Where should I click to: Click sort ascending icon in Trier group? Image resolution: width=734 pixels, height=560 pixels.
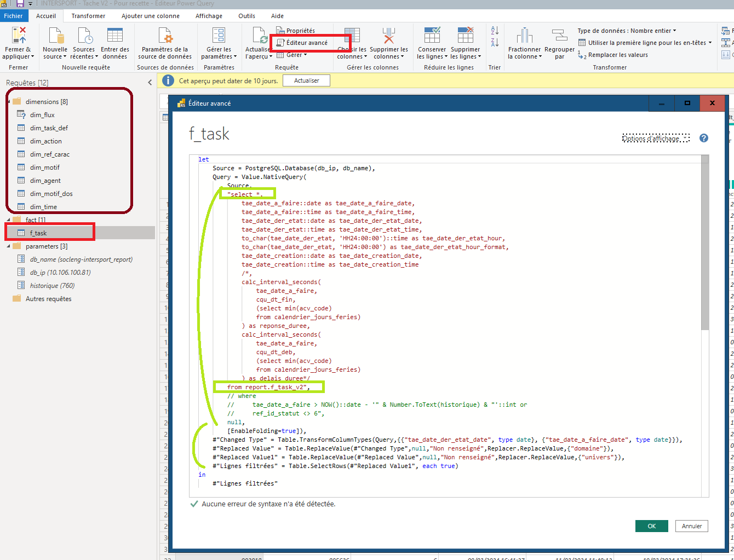pos(495,31)
